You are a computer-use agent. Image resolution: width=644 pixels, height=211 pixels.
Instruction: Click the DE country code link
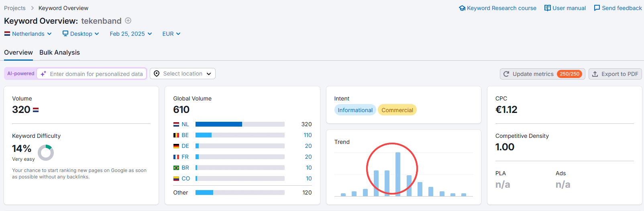click(x=185, y=146)
